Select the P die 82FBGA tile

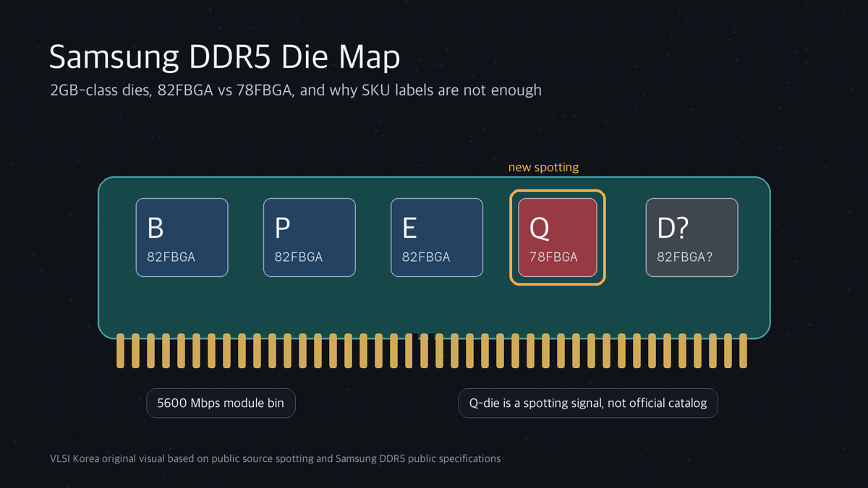click(310, 238)
